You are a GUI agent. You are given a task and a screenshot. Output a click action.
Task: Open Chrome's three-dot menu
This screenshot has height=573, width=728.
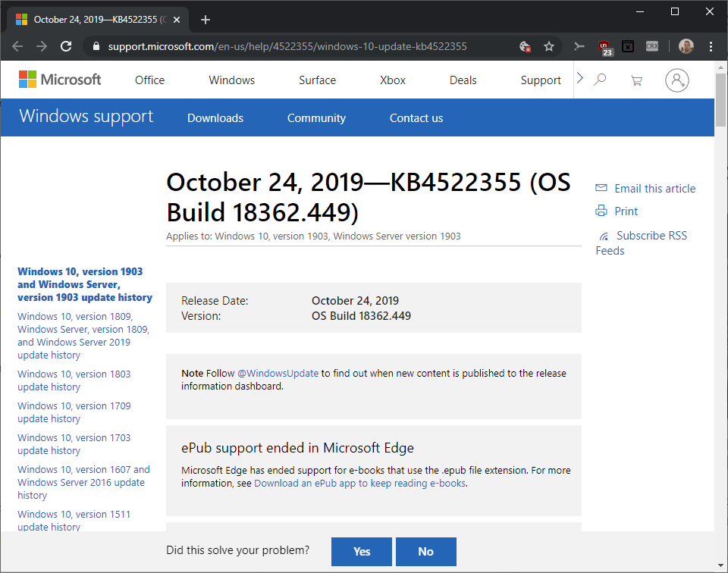click(x=711, y=46)
